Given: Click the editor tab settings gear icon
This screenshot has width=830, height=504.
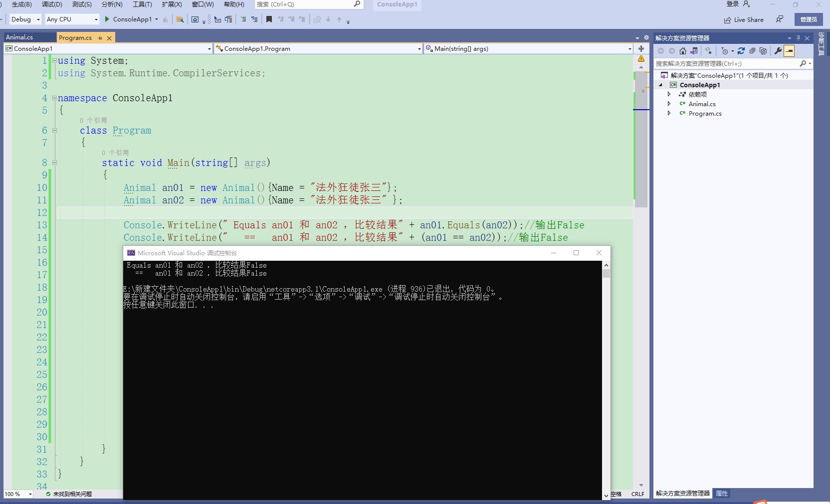Looking at the screenshot, I should [x=646, y=37].
